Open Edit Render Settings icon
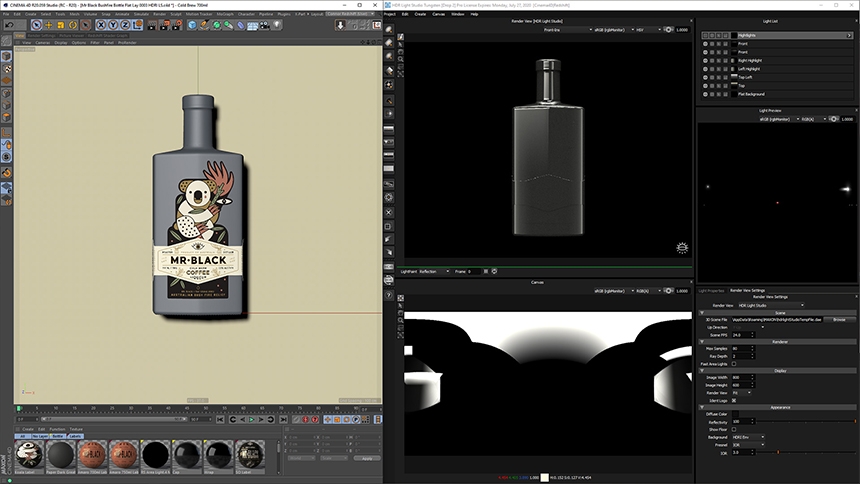Viewport: 860px width, 484px height. [x=177, y=25]
